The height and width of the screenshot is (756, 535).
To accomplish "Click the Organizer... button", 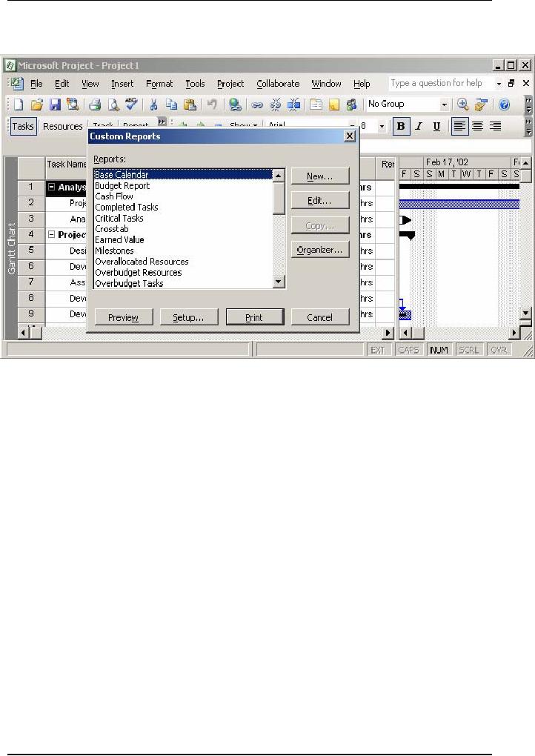I will (320, 250).
